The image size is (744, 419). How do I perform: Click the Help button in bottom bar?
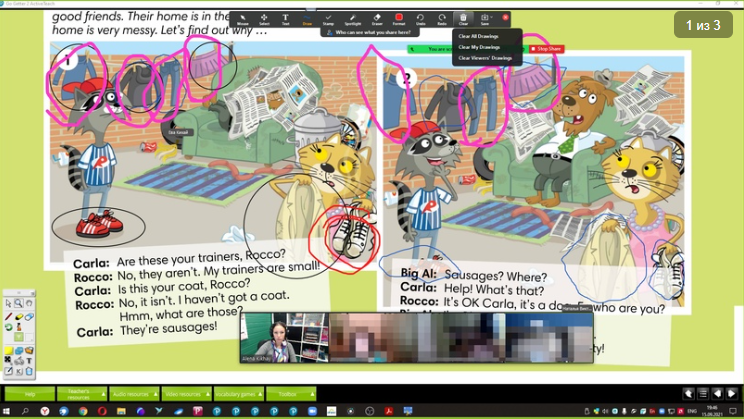click(x=30, y=394)
